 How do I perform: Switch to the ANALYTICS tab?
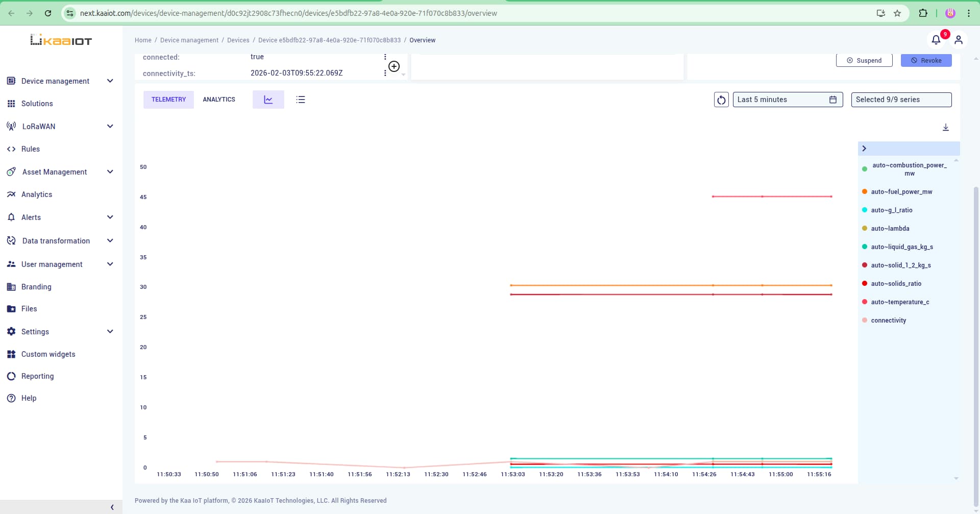pos(219,100)
